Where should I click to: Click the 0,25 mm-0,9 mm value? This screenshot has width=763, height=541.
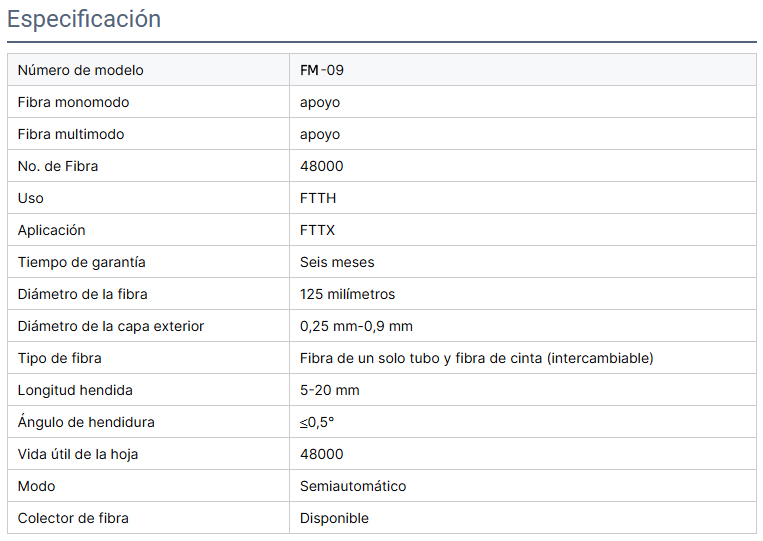click(x=356, y=326)
